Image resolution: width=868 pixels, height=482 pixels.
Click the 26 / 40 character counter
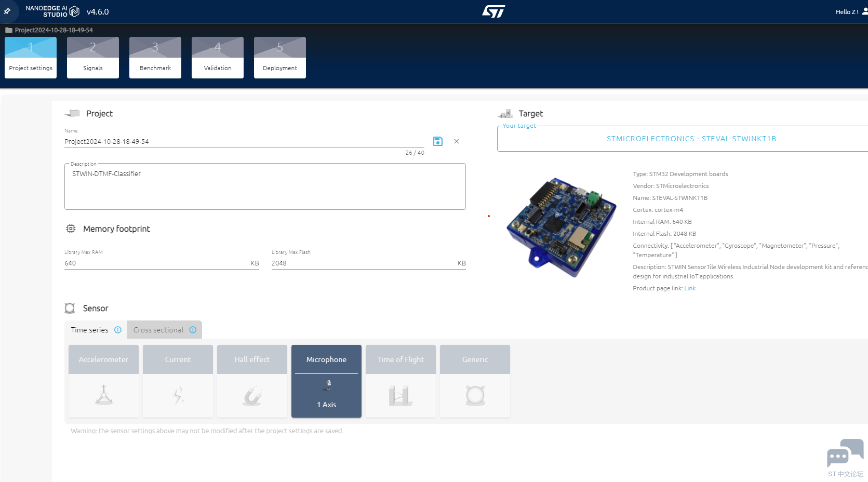point(415,153)
